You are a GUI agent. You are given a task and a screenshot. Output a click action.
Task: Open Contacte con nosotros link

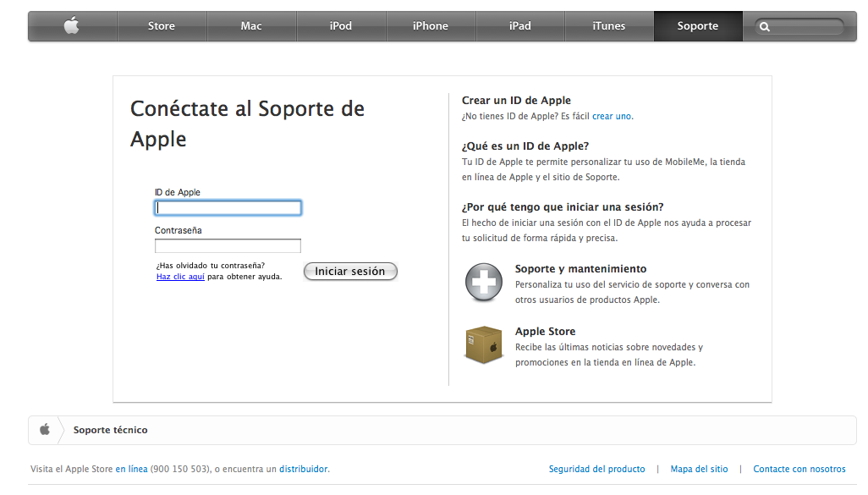[x=799, y=469]
